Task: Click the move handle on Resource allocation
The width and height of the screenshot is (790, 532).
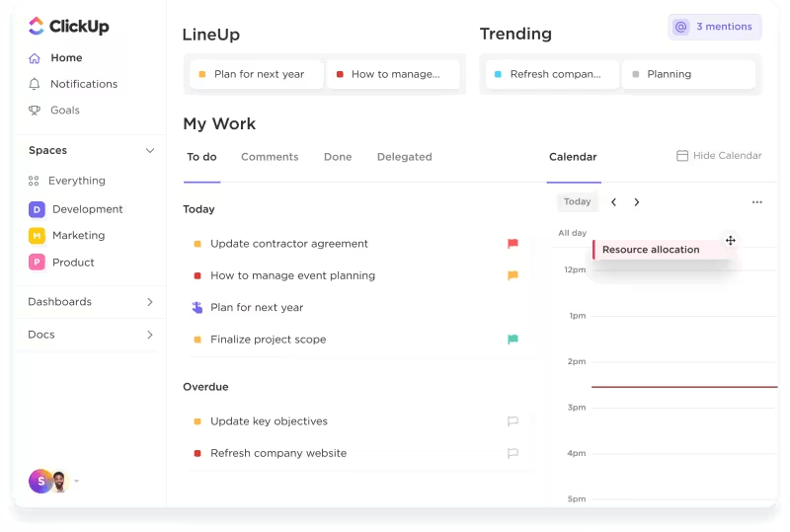Action: pyautogui.click(x=731, y=241)
